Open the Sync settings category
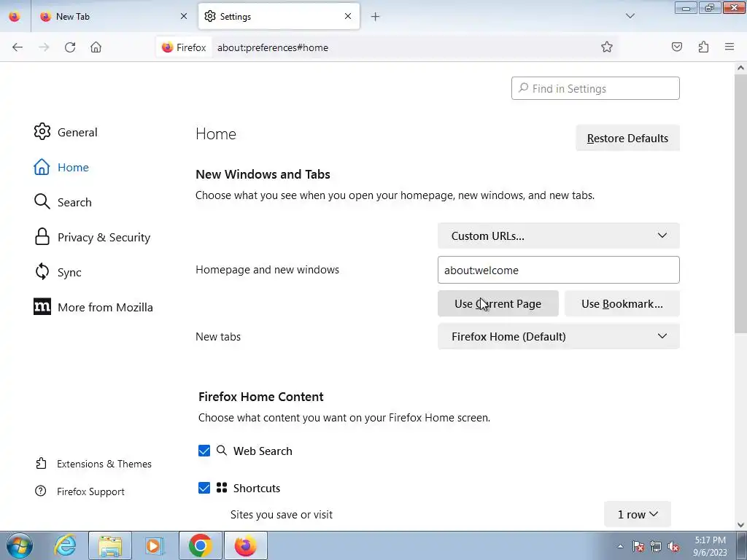The height and width of the screenshot is (560, 747). click(58, 272)
